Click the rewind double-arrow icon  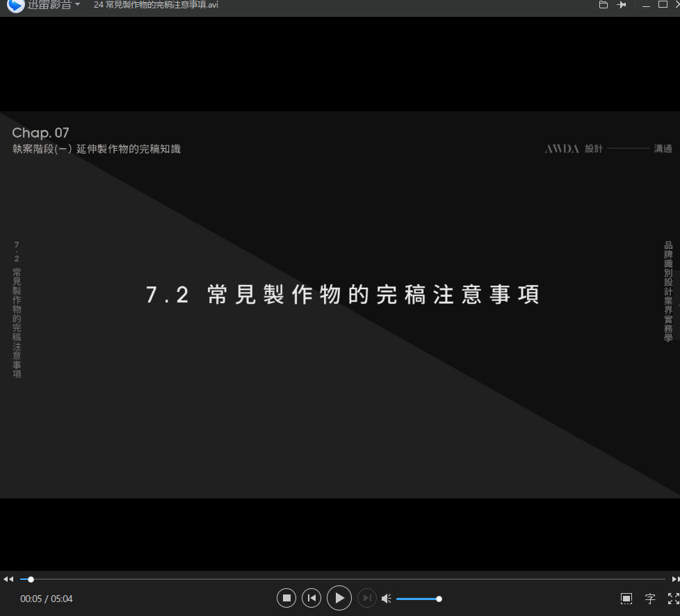pos(8,579)
